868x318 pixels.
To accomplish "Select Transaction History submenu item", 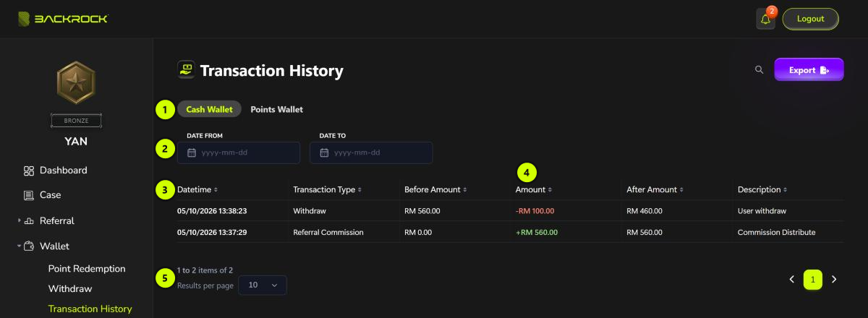I will point(90,309).
